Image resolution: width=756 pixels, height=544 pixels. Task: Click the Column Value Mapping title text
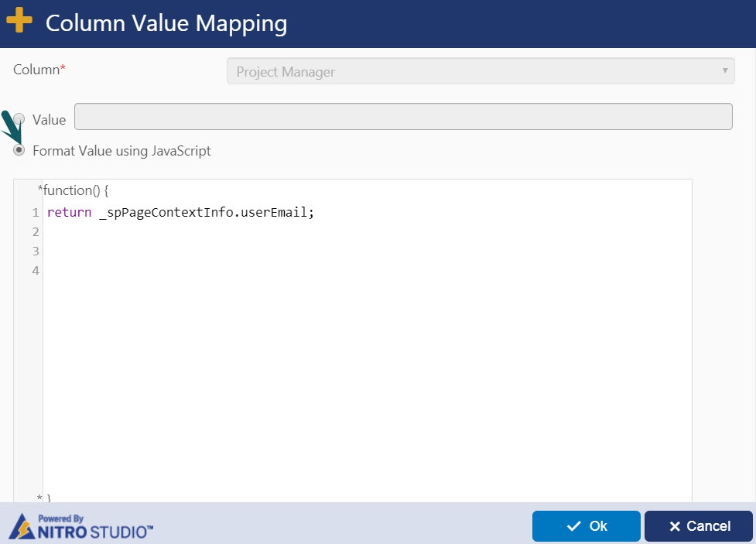coord(166,23)
